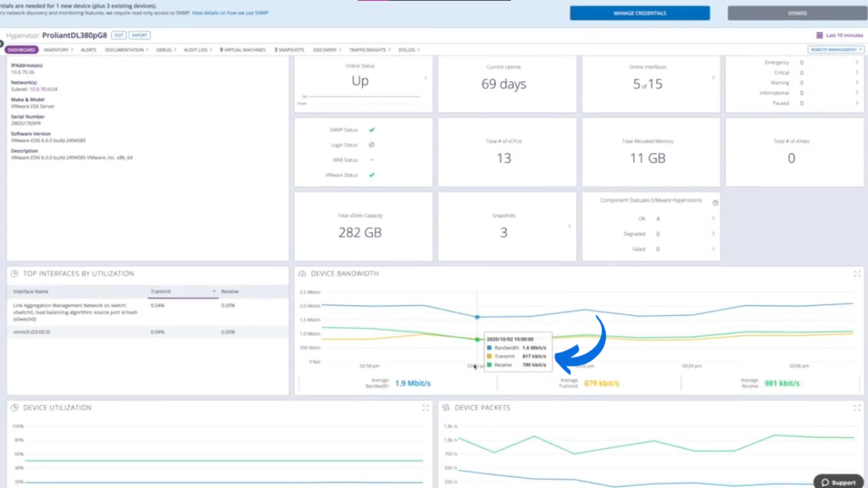Screen dimensions: 868x488
Task: Click the Average Bandwidth 1.9 Mbit/s value
Action: 413,383
